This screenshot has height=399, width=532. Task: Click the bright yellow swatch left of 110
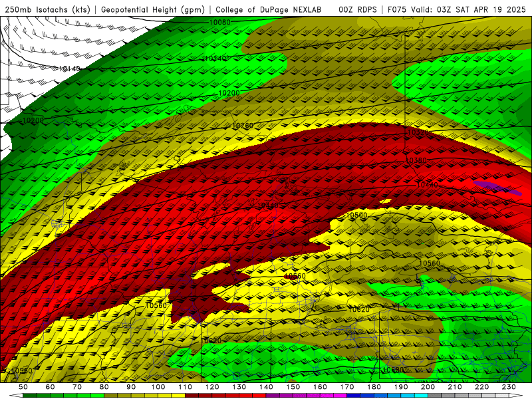(x=178, y=396)
